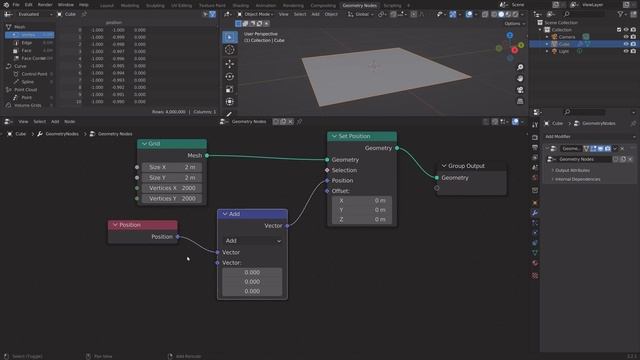Open the Output properties tab icon
This screenshot has width=640, height=360.
[x=535, y=147]
